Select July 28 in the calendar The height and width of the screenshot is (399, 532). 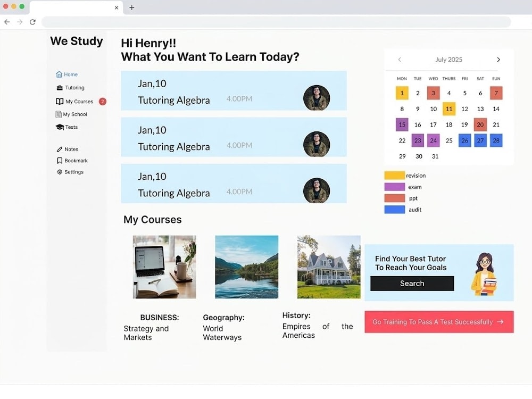496,140
